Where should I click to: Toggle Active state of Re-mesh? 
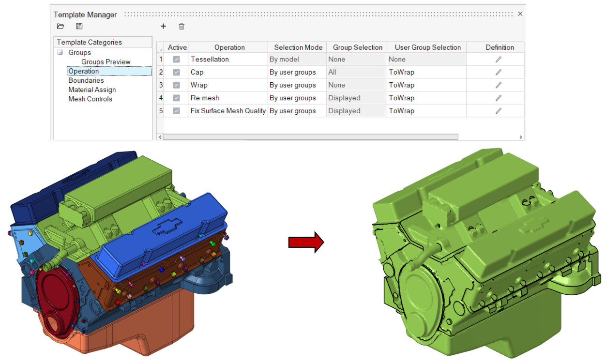point(177,98)
